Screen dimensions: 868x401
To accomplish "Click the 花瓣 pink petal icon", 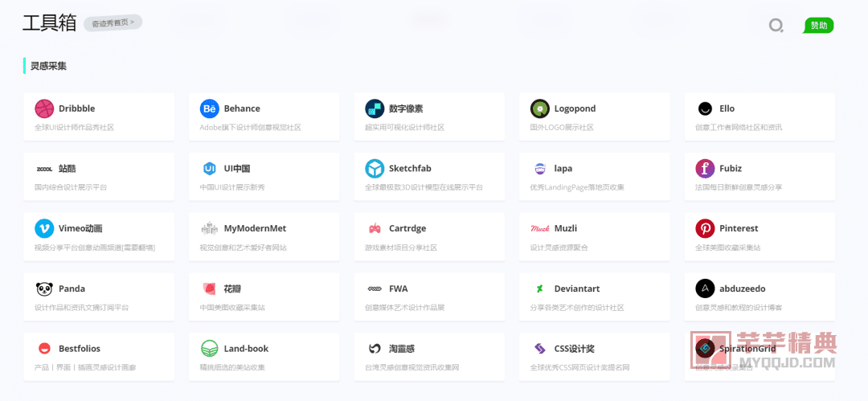I will (x=209, y=288).
